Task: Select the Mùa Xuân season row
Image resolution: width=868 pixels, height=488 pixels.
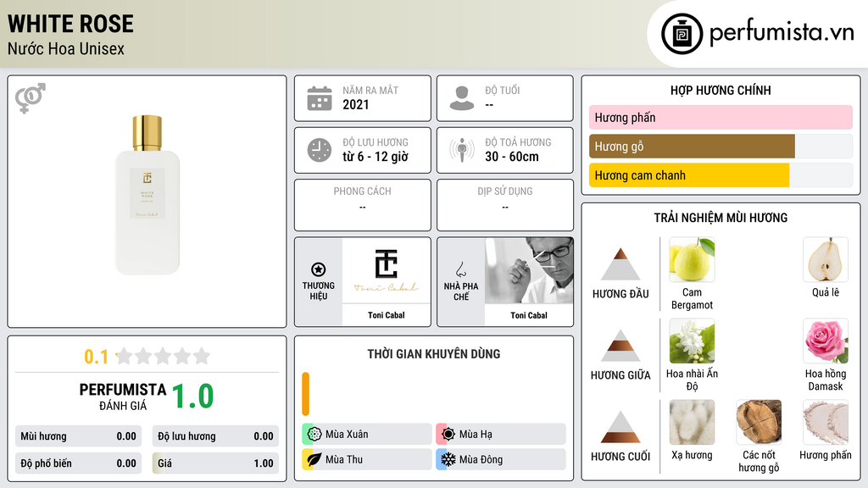Action: point(367,435)
